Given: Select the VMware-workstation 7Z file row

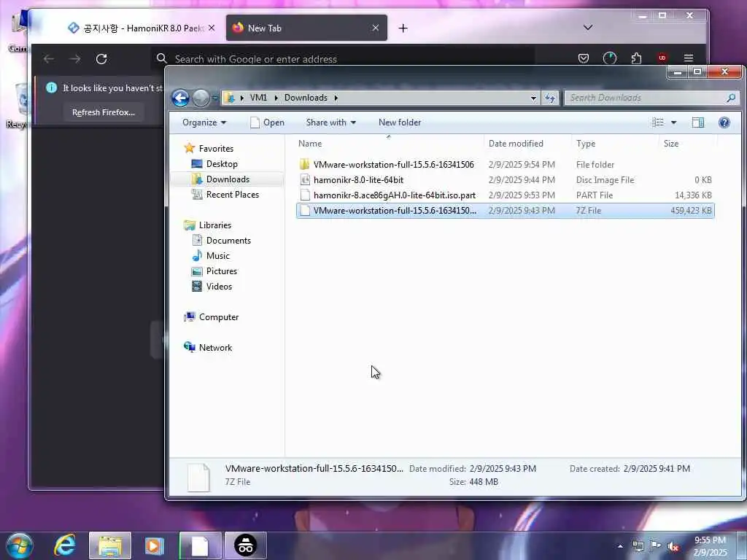Looking at the screenshot, I should 505,211.
